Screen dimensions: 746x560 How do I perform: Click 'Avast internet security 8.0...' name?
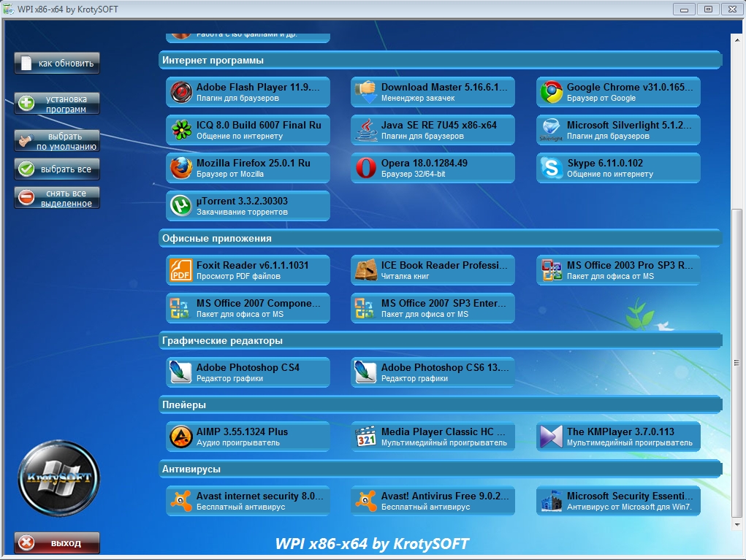click(260, 496)
